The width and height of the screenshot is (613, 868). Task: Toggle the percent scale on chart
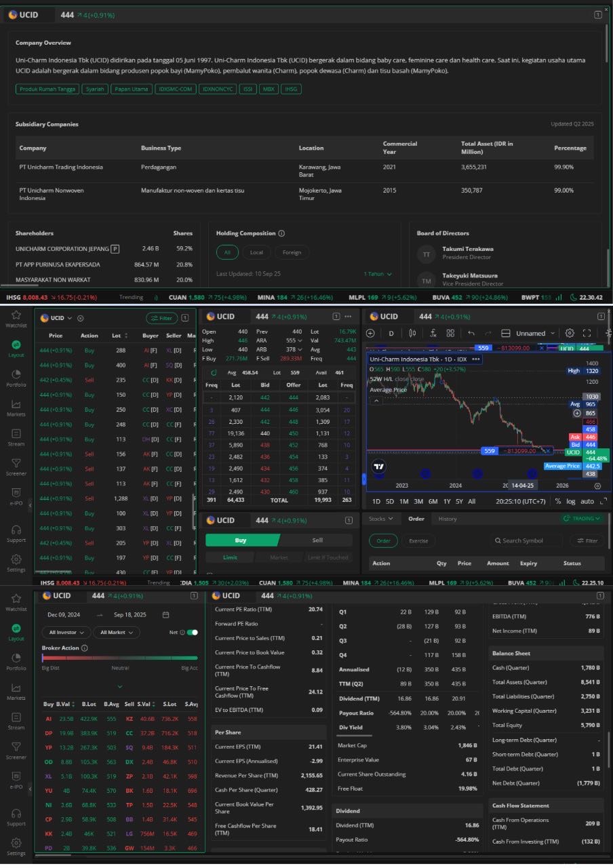(557, 501)
